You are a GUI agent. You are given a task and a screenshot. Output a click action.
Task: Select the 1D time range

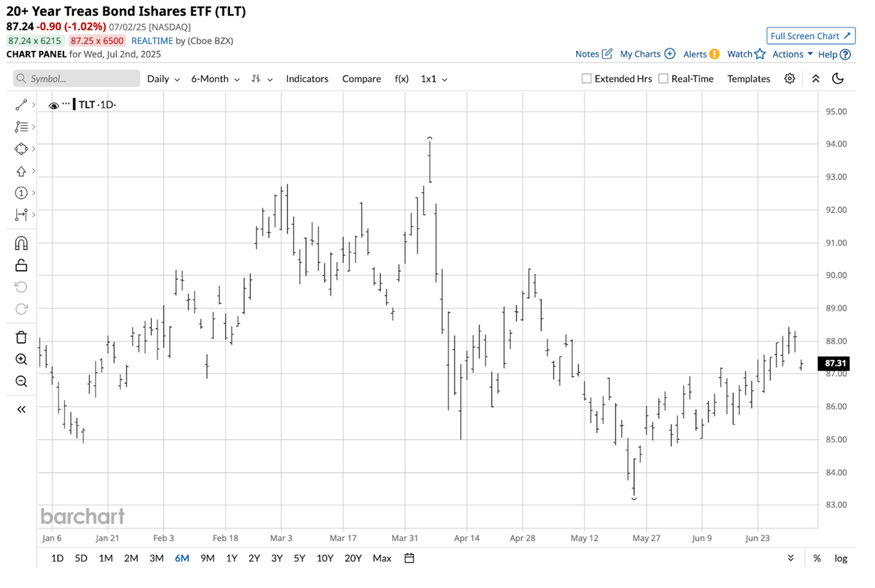tap(58, 558)
